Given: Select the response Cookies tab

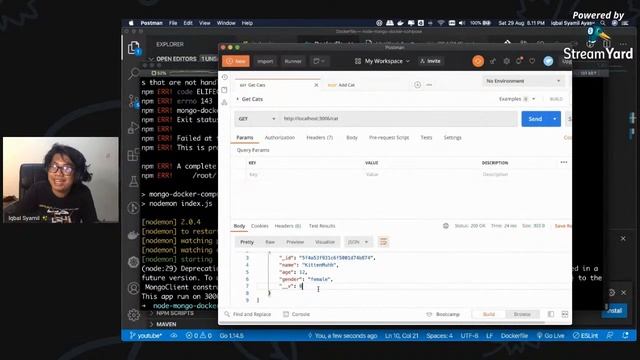Looking at the screenshot, I should coord(260,226).
